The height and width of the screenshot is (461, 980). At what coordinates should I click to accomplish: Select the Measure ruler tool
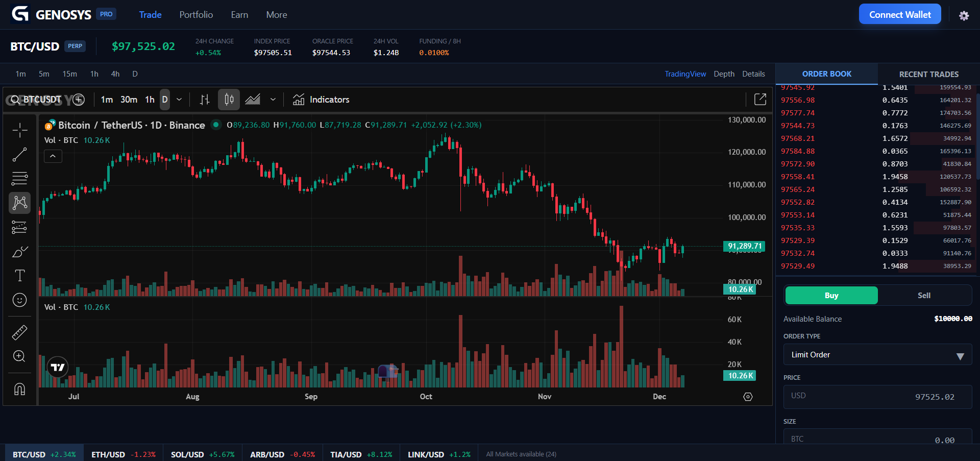click(19, 332)
